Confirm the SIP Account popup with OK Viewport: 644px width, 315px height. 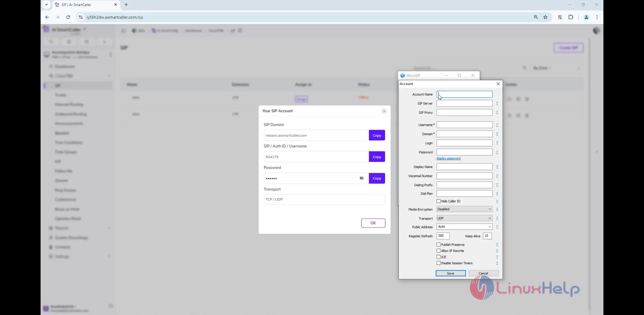pyautogui.click(x=373, y=223)
